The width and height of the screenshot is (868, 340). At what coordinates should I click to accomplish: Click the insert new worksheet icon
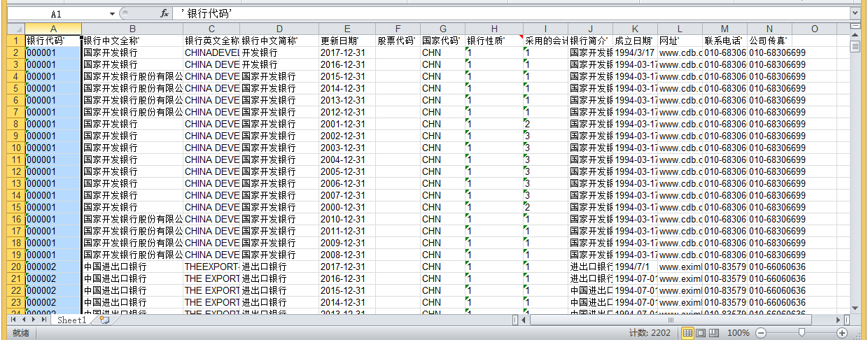[104, 320]
